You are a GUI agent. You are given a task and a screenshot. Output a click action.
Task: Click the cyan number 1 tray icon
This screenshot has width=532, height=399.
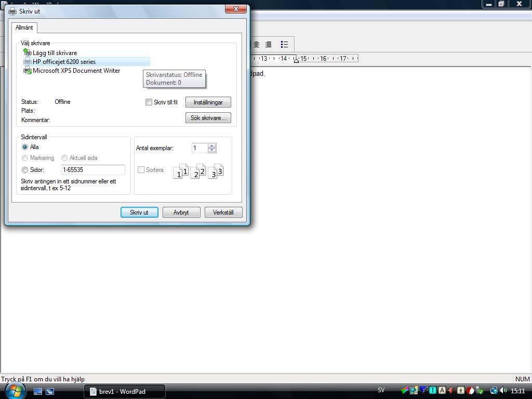[433, 391]
